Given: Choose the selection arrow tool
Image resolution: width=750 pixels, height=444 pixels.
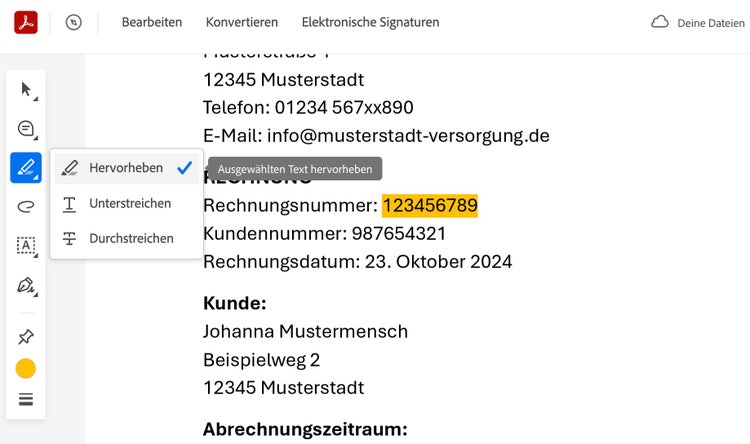Looking at the screenshot, I should pos(26,90).
